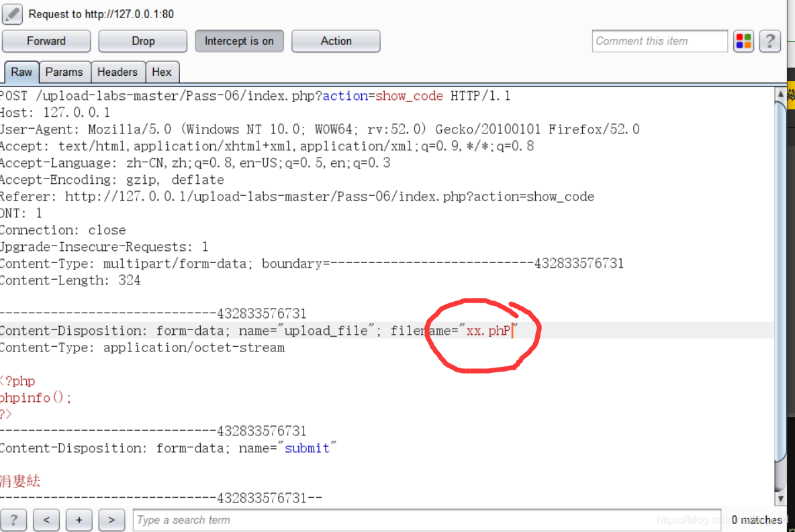Click the phpinfo(); payload line
This screenshot has width=795, height=532.
coord(36,398)
